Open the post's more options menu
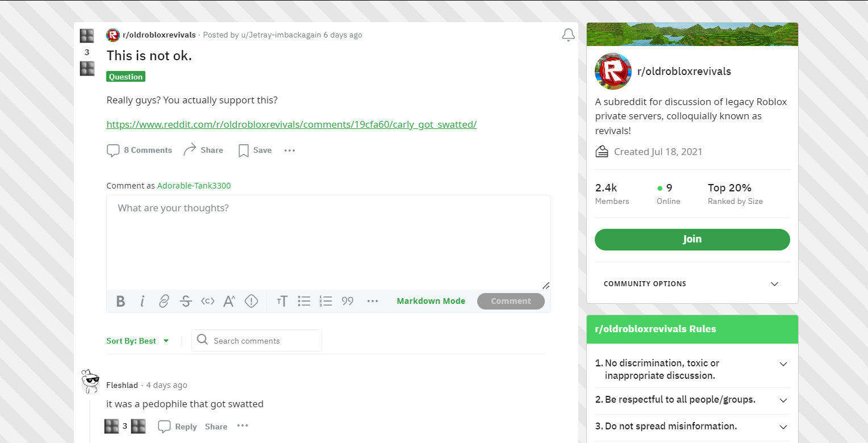868x443 pixels. [x=290, y=151]
